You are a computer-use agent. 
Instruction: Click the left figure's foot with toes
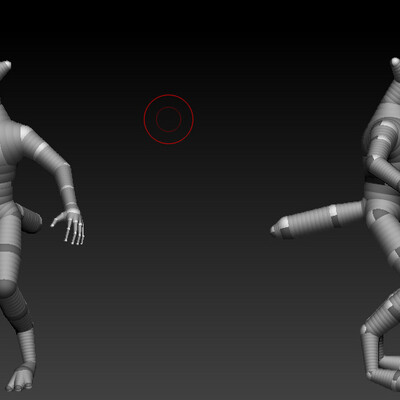pyautogui.click(x=21, y=377)
